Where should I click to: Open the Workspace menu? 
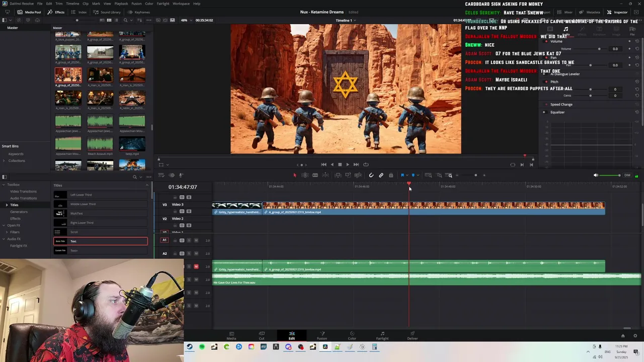tap(181, 4)
